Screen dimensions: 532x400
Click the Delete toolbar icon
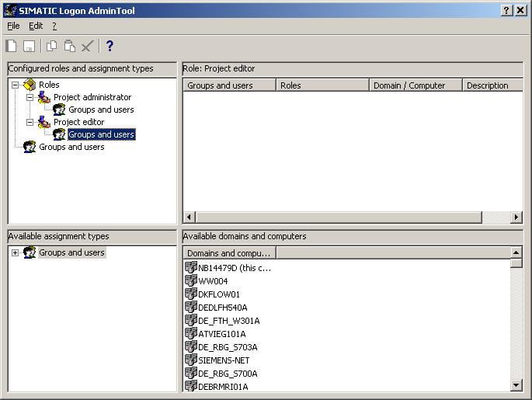(88, 47)
